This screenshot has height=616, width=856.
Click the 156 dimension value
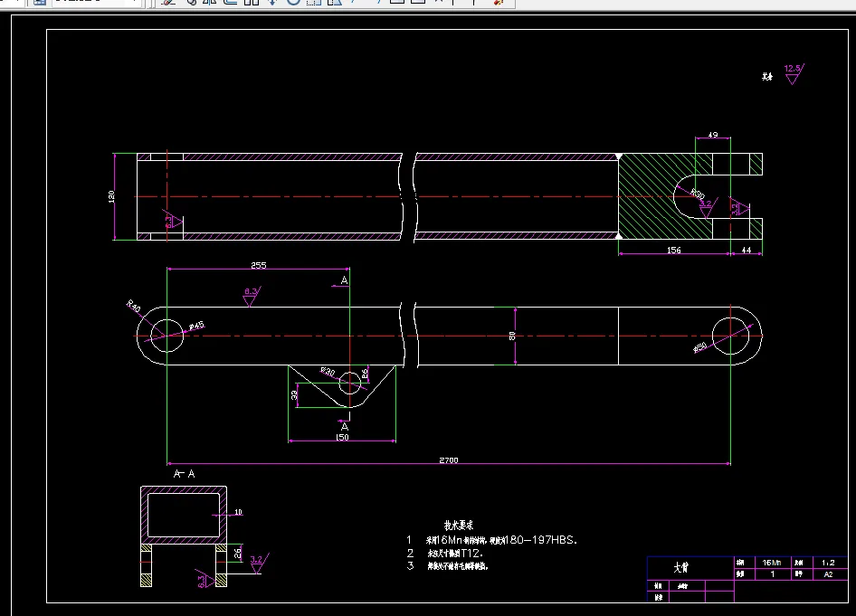point(673,250)
